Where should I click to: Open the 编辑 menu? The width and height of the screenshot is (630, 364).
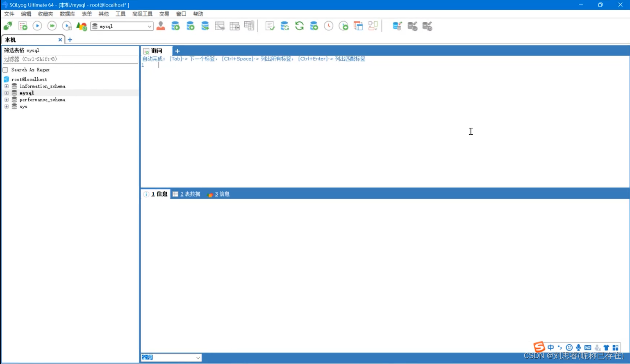click(x=26, y=14)
